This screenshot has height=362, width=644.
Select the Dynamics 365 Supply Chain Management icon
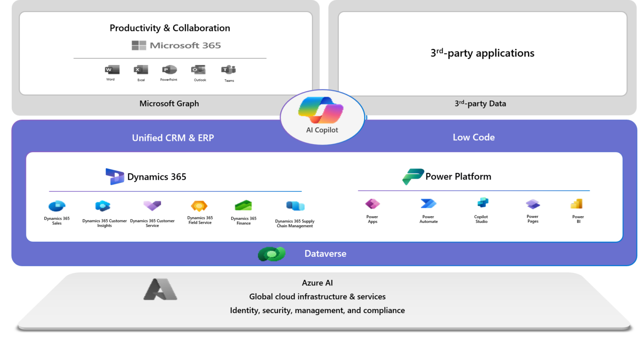coord(295,205)
